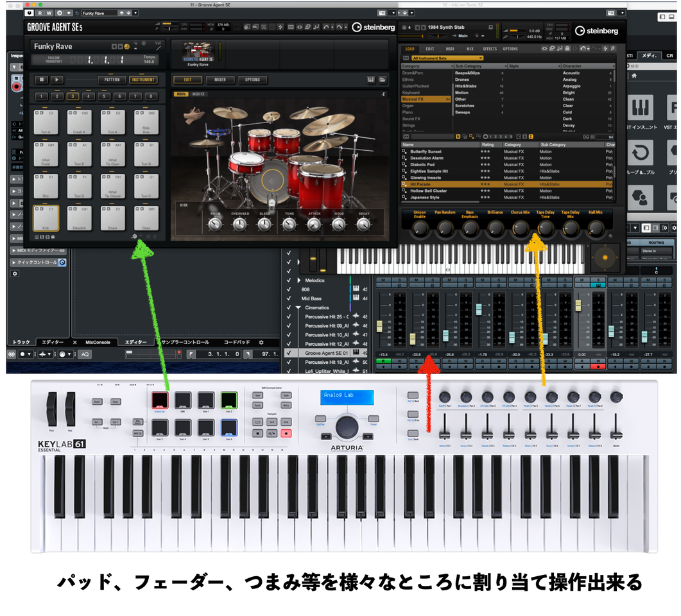Open the Load tab in HALion Sonic SE

coord(409,49)
